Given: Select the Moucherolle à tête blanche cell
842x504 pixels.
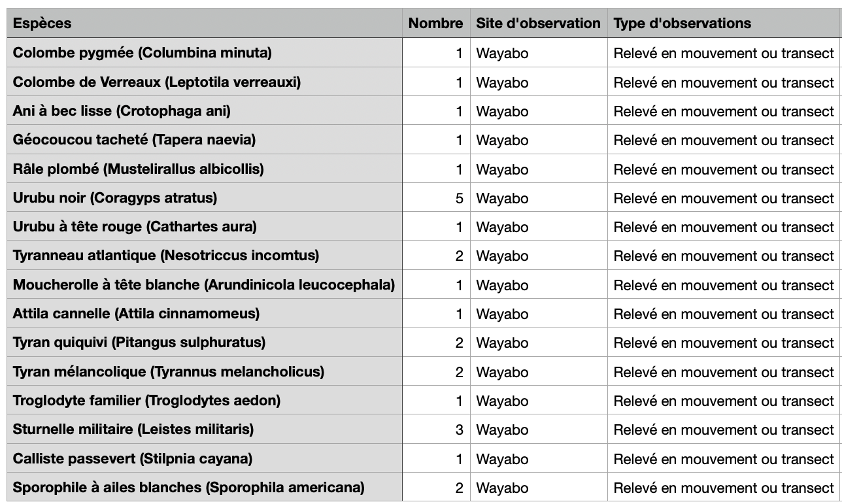Looking at the screenshot, I should coord(204,285).
